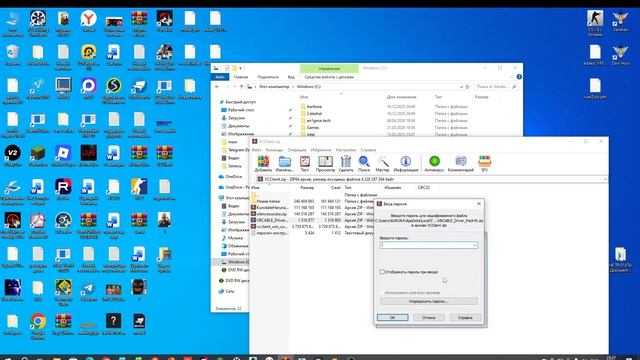Sort WinRAR list by Размер column
This screenshot has width=640, height=360.
click(x=307, y=188)
